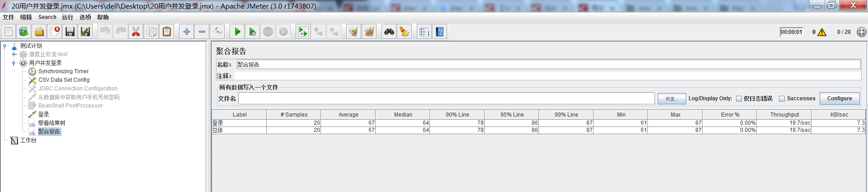Click the Close test plan icon
This screenshot has width=868, height=192.
pyautogui.click(x=55, y=32)
